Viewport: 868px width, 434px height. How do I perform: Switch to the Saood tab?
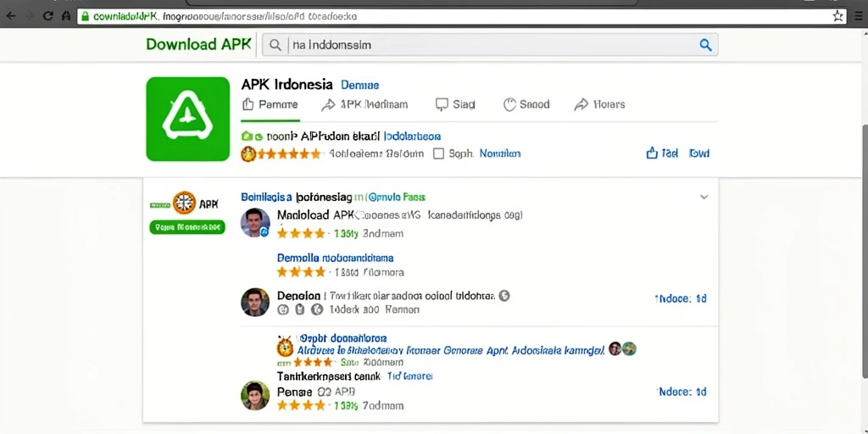tap(526, 104)
